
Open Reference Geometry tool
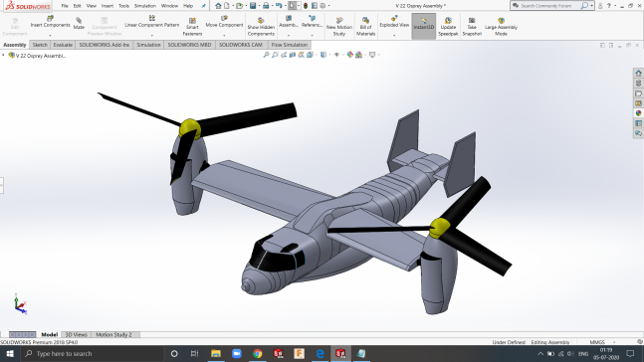[312, 22]
